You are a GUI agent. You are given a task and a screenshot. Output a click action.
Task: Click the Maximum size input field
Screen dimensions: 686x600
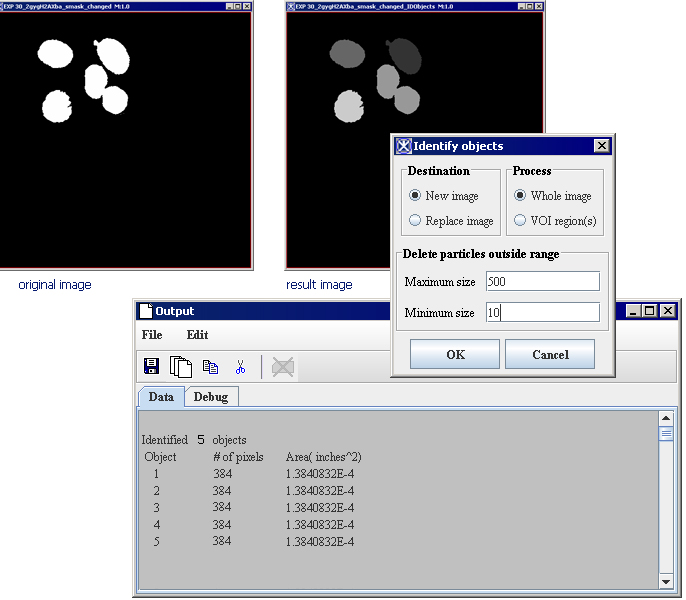click(542, 282)
